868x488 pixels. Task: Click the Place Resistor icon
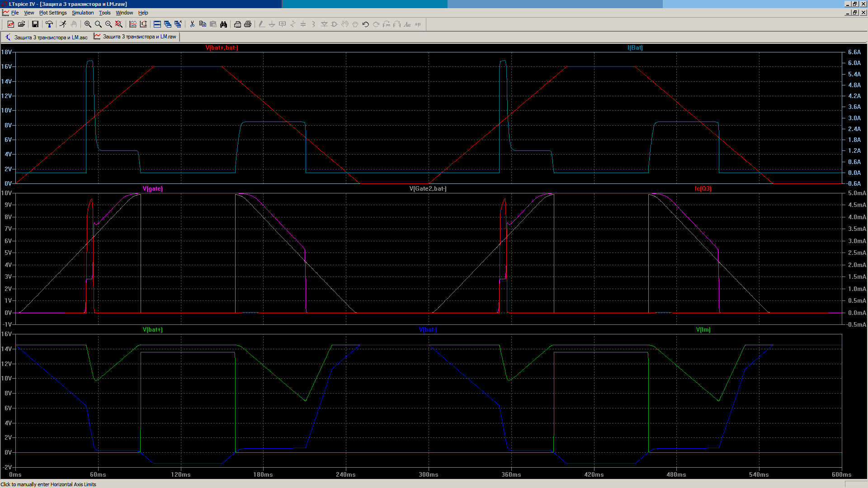(293, 24)
